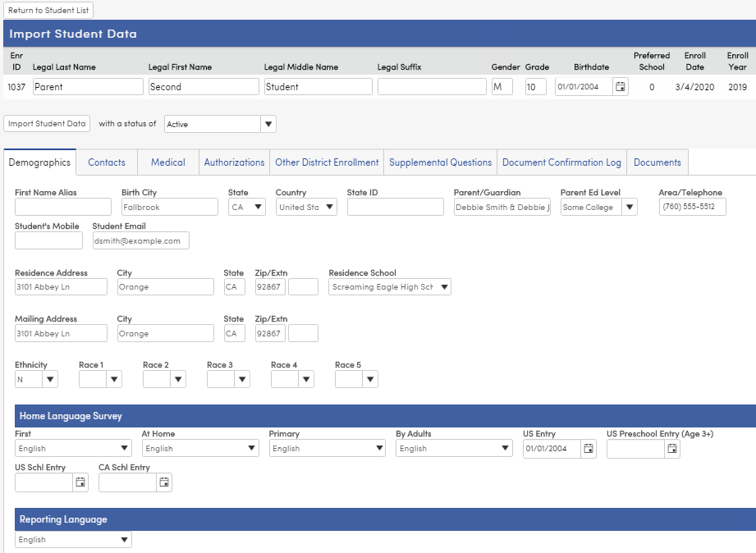Image resolution: width=756 pixels, height=553 pixels.
Task: Expand the Country dropdown
Action: pos(322,207)
